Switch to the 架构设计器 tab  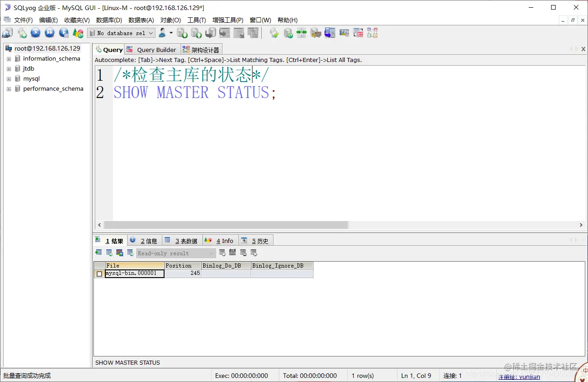point(201,50)
